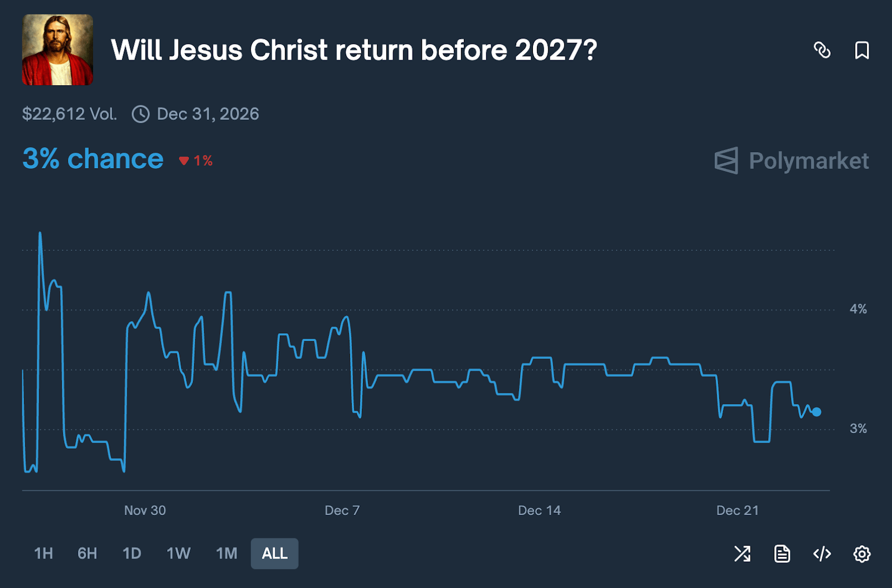
Task: Click the Dec 31, 2026 date
Action: pos(207,114)
